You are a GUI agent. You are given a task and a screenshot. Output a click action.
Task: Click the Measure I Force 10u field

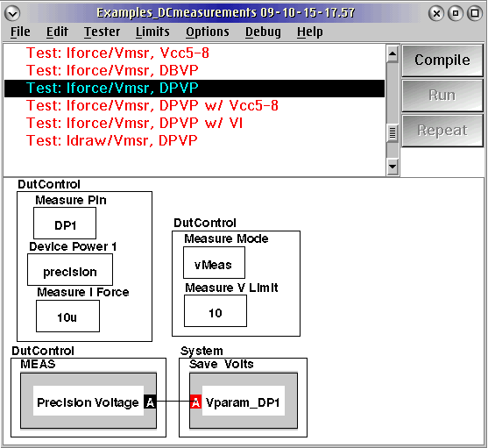(67, 316)
